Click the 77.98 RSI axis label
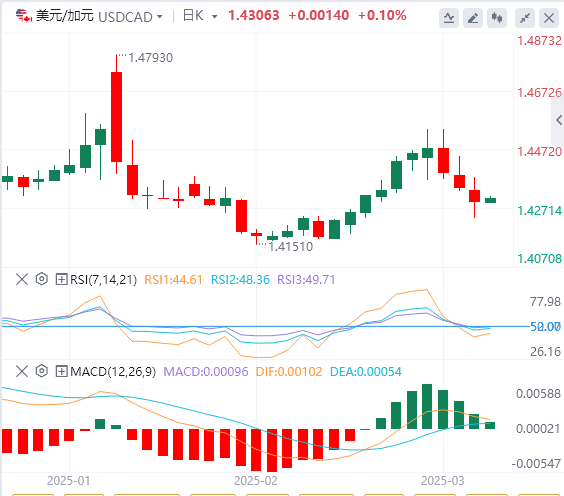 545,302
